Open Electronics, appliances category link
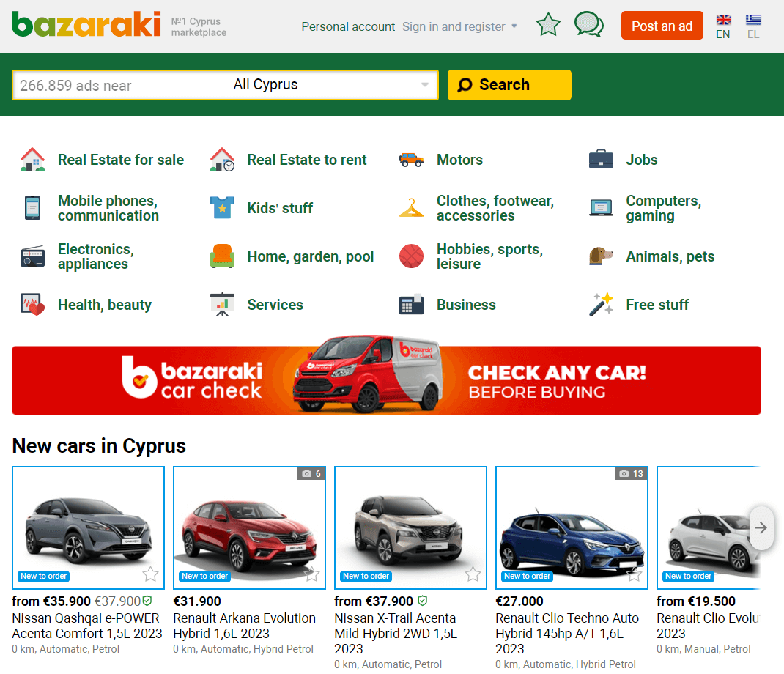784x674 pixels. click(x=96, y=256)
